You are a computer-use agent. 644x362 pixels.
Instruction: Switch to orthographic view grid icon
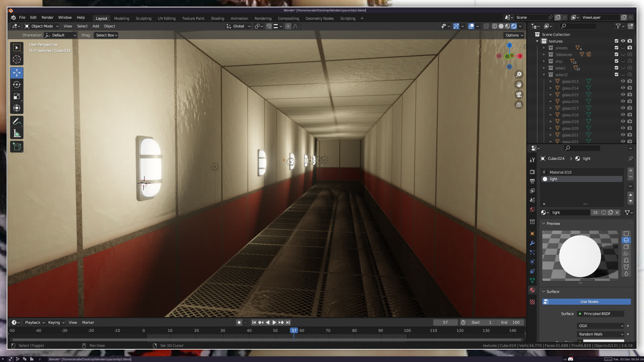pyautogui.click(x=519, y=105)
